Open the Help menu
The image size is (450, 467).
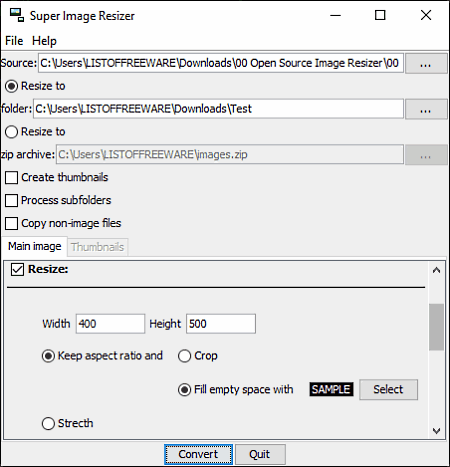click(x=44, y=41)
